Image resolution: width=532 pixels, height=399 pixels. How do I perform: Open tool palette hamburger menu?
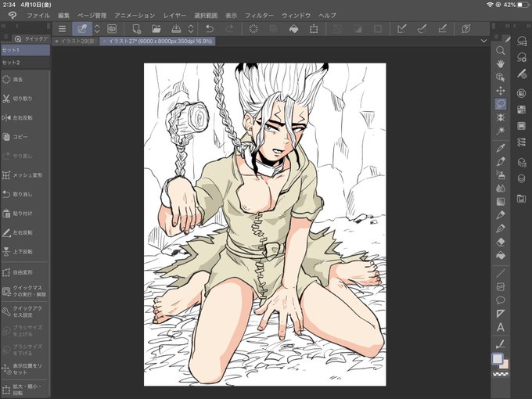(x=496, y=37)
